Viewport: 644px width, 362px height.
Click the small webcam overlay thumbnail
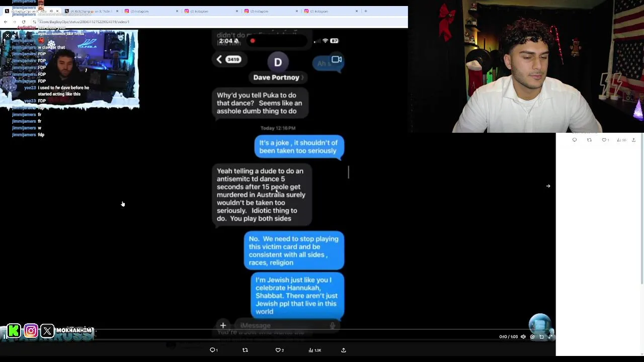tap(69, 69)
